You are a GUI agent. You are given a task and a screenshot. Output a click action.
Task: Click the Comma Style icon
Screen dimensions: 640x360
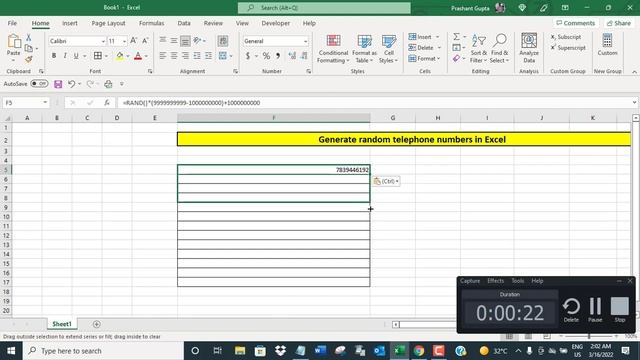[278, 56]
